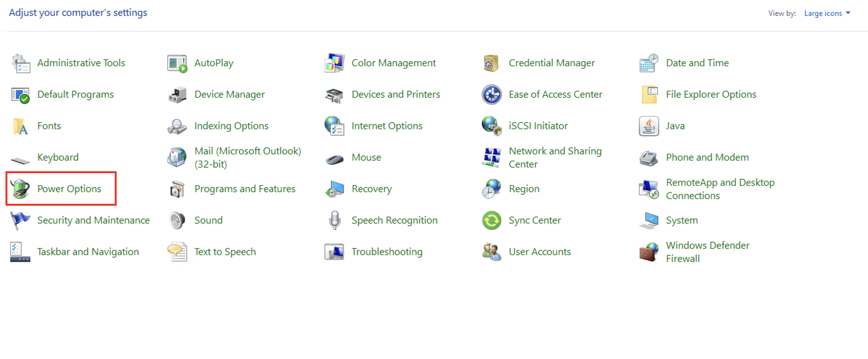Click the Administrative Tools label

coord(81,63)
